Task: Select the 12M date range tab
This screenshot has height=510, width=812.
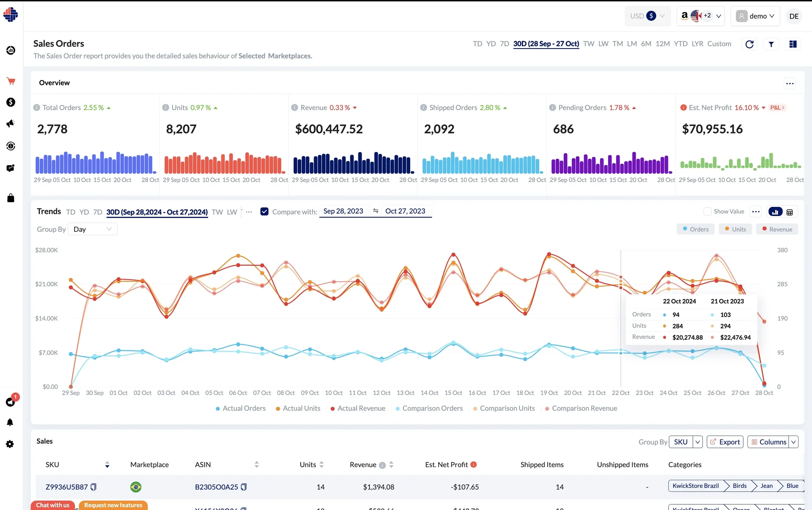Action: (662, 44)
